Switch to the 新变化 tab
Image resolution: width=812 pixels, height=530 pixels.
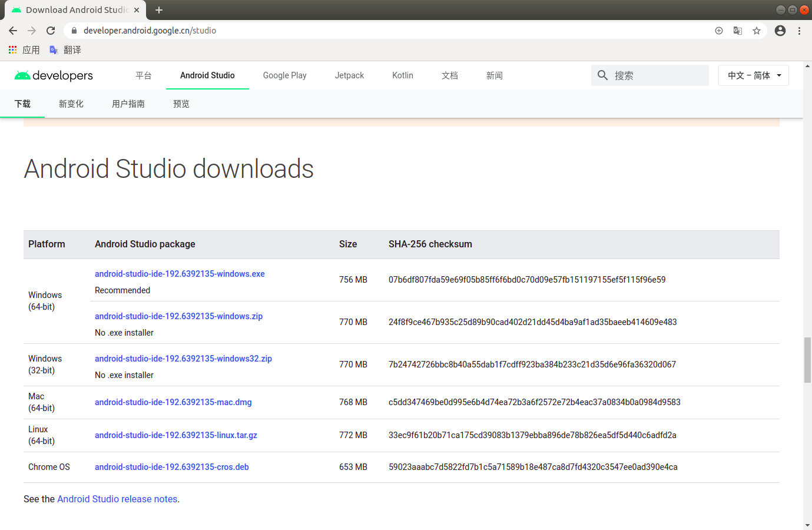click(x=71, y=104)
